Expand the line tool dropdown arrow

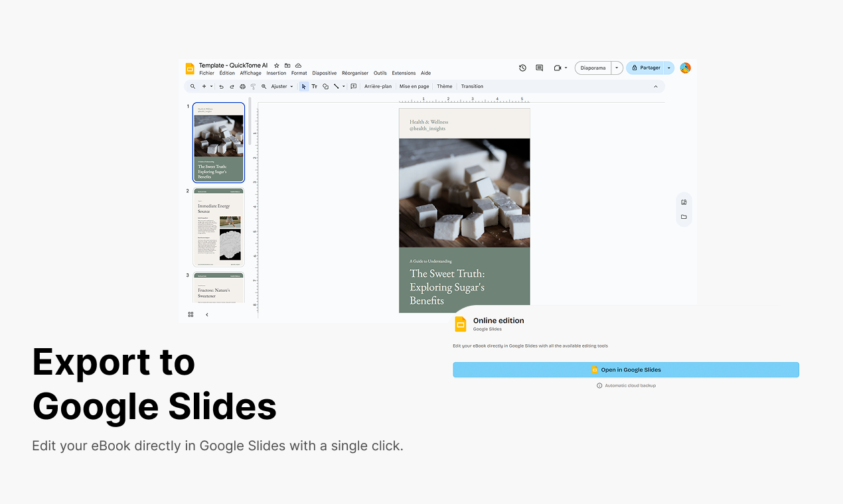pyautogui.click(x=344, y=86)
